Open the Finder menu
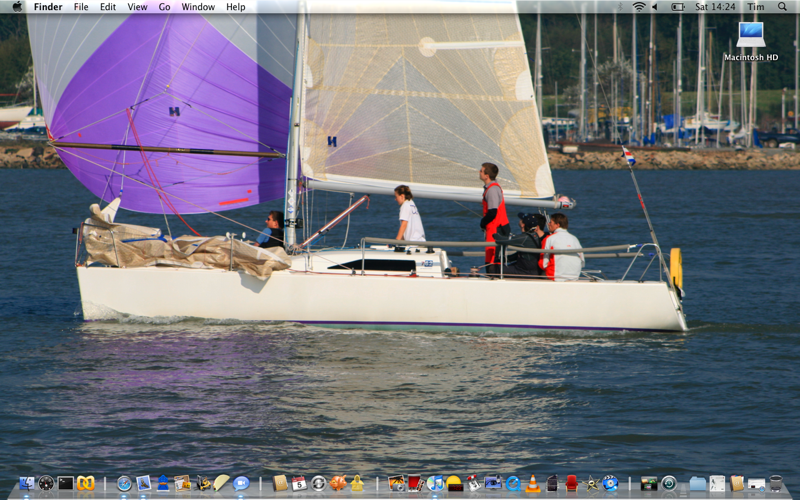The height and width of the screenshot is (500, 800). (x=48, y=7)
